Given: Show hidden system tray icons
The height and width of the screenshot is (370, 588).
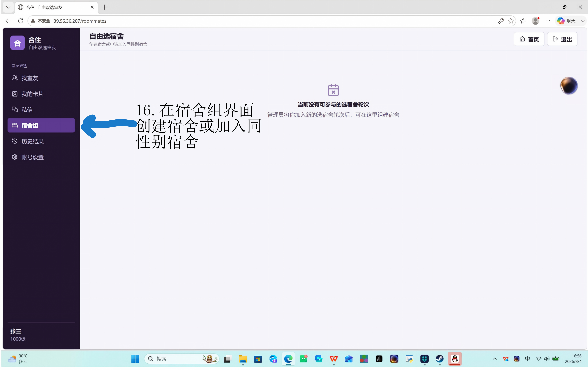Looking at the screenshot, I should pos(494,359).
